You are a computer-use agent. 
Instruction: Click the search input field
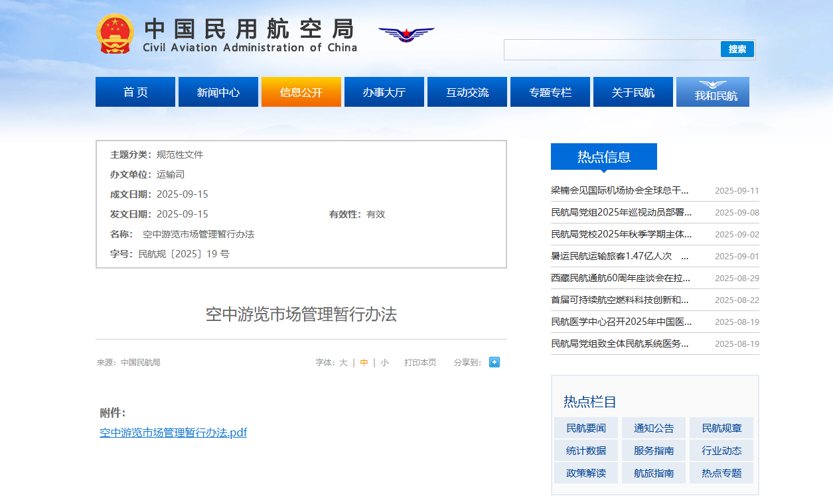(611, 50)
